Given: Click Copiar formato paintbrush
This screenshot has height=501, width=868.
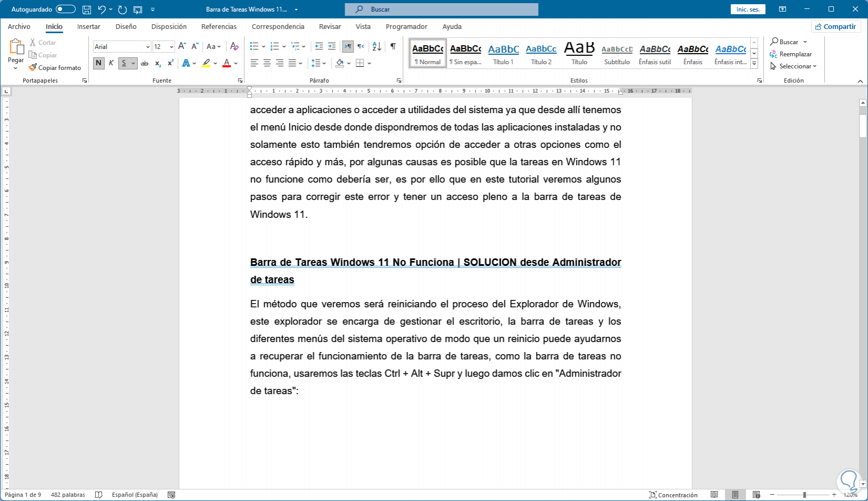Looking at the screenshot, I should [55, 67].
